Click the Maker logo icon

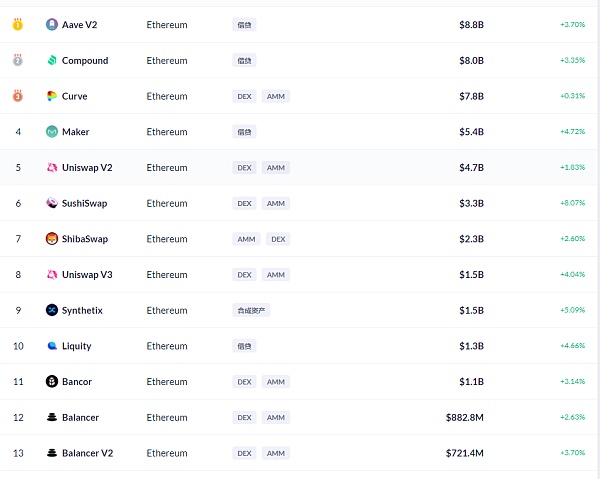click(52, 132)
